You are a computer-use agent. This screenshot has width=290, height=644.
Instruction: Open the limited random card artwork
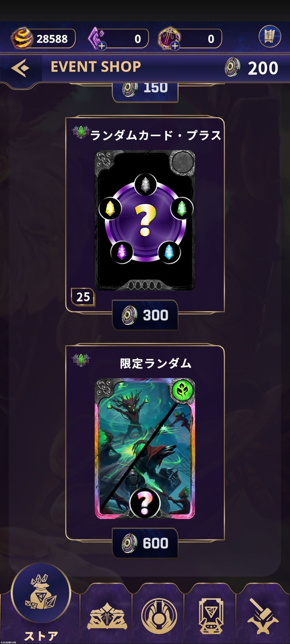point(145,448)
